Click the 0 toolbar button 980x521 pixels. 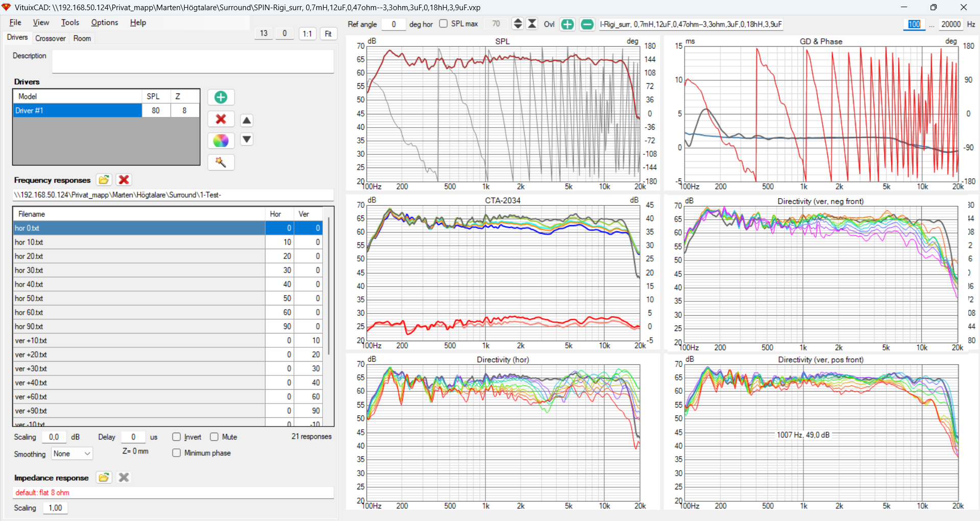[x=284, y=34]
